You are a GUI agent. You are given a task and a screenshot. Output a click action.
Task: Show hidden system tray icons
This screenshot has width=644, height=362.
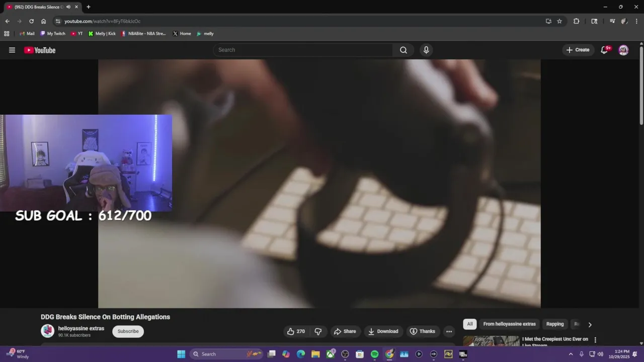click(571, 354)
